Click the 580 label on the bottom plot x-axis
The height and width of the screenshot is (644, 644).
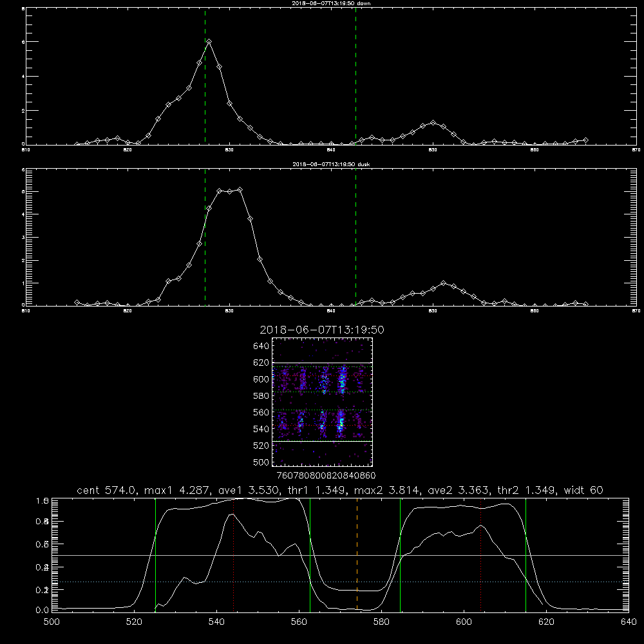pyautogui.click(x=381, y=622)
